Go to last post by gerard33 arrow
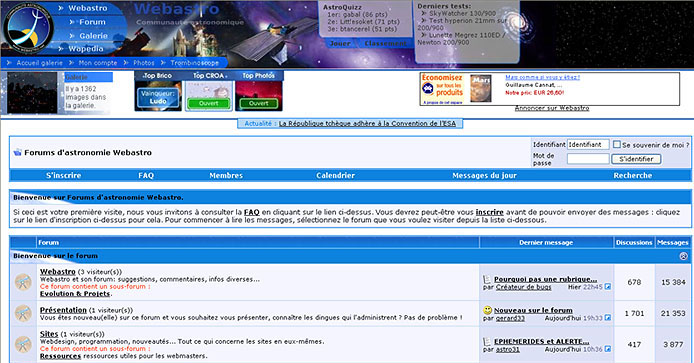Image resolution: width=694 pixels, height=363 pixels. [608, 318]
